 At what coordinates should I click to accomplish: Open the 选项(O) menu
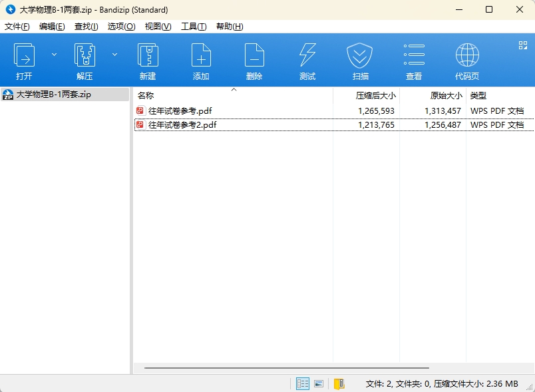(x=122, y=27)
